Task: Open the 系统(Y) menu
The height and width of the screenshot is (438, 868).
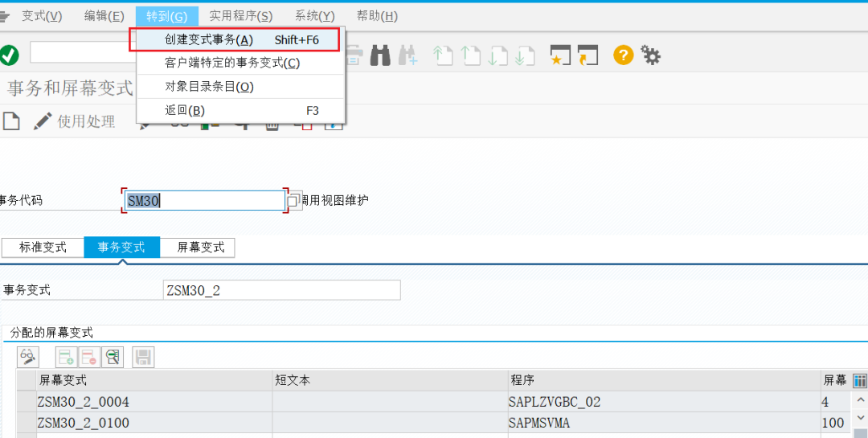Action: pos(314,16)
